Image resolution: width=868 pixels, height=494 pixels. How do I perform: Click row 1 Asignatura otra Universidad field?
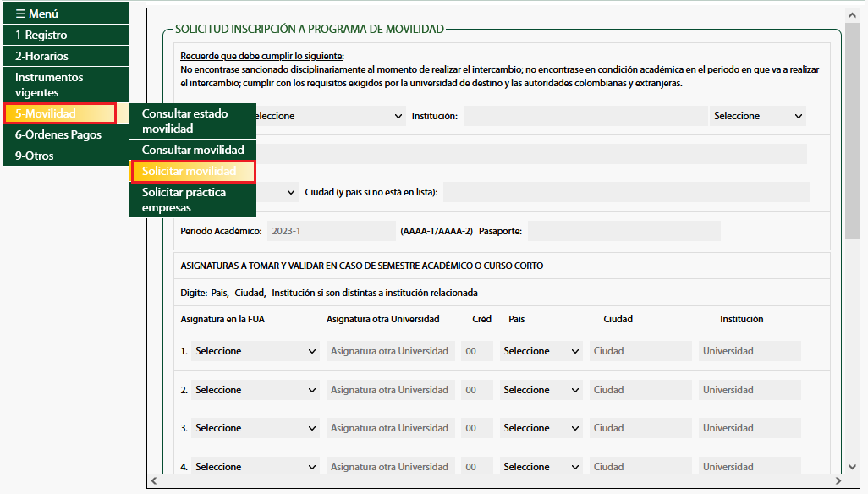click(x=390, y=351)
